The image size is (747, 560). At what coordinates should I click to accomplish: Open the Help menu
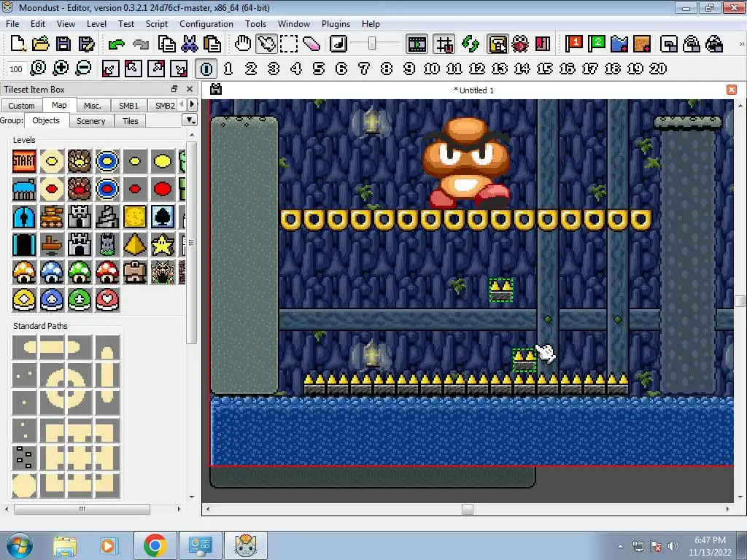tap(371, 24)
